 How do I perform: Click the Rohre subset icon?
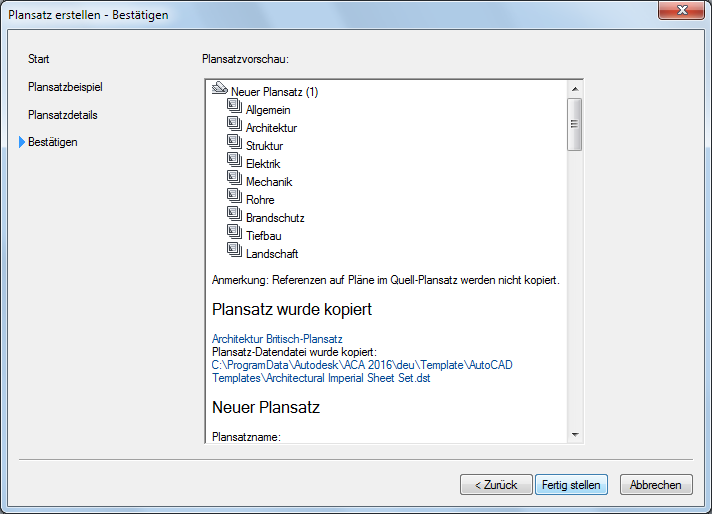[235, 199]
